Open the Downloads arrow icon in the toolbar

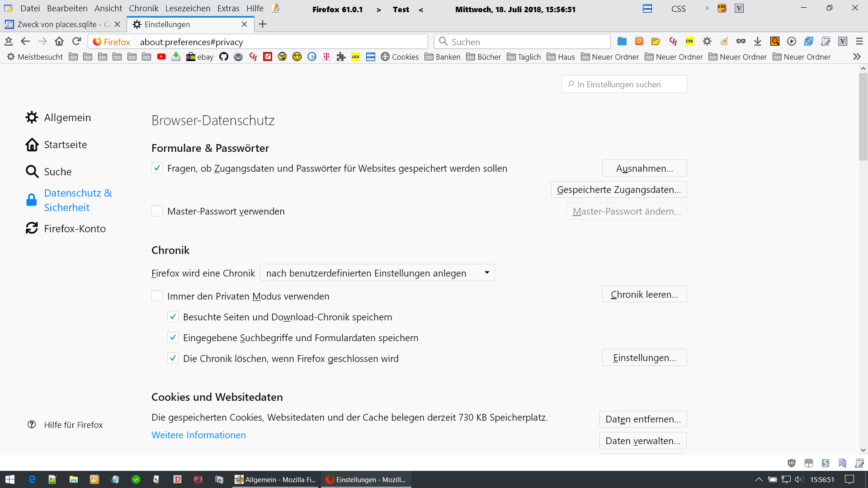pos(758,42)
